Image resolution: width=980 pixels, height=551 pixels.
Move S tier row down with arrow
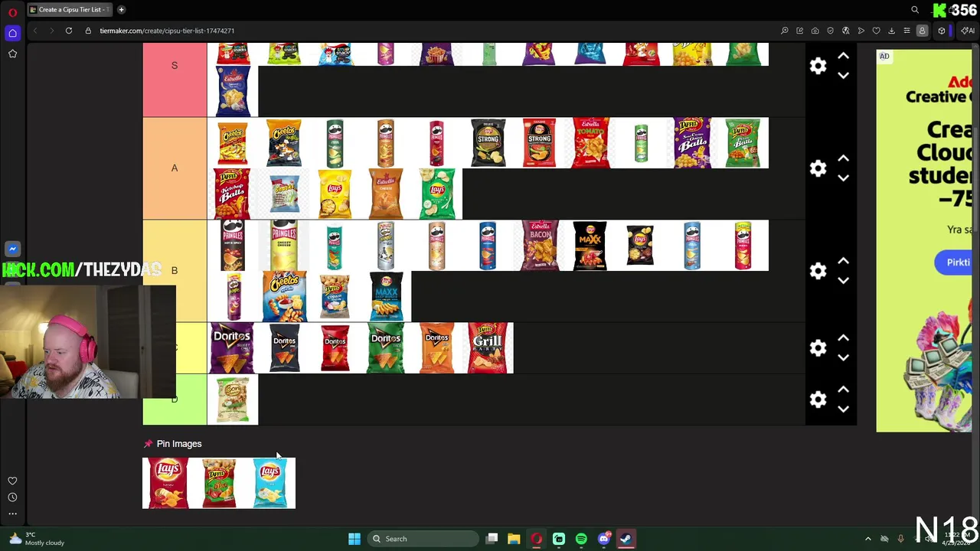[843, 75]
